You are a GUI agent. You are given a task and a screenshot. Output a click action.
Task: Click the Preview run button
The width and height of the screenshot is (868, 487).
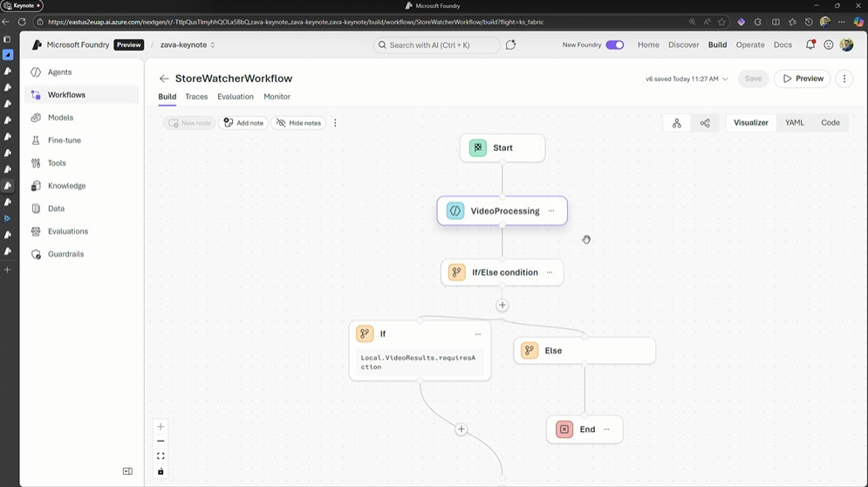pos(803,79)
